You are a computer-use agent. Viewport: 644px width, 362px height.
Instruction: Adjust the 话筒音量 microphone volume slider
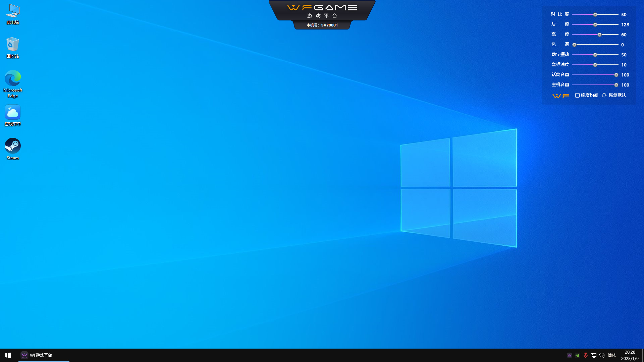(595, 75)
